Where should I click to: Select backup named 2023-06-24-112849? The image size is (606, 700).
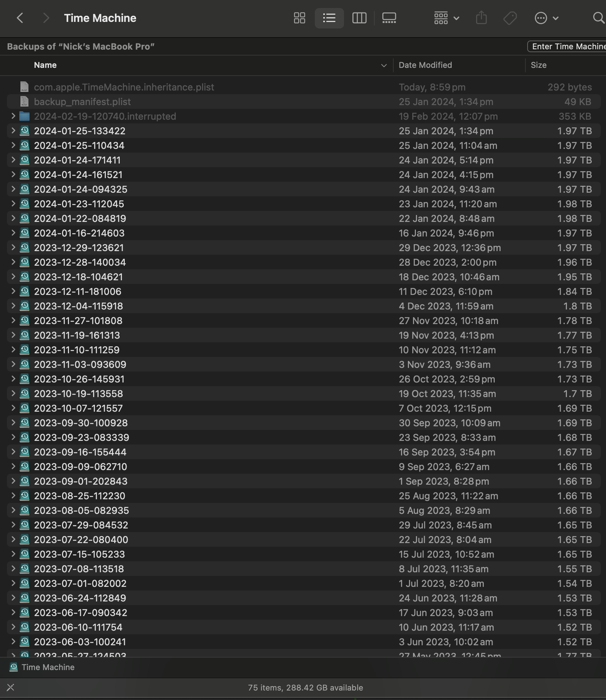click(80, 598)
